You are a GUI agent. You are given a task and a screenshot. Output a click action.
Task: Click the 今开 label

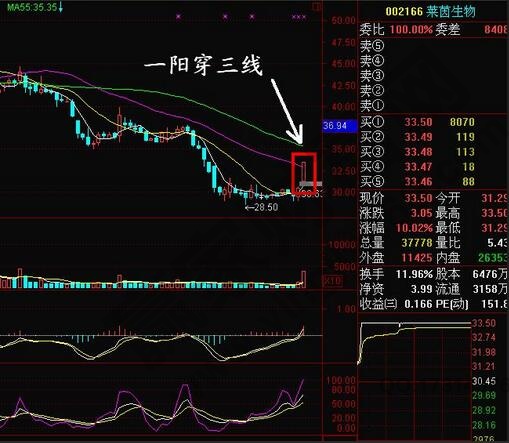click(x=448, y=198)
